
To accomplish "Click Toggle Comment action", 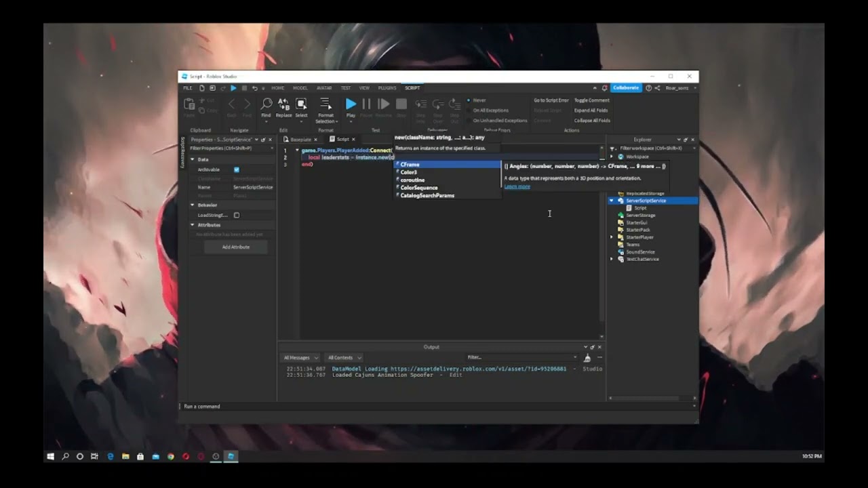I will click(592, 100).
